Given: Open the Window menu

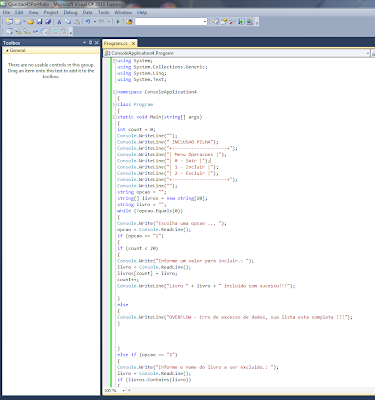Looking at the screenshot, I should click(123, 12).
